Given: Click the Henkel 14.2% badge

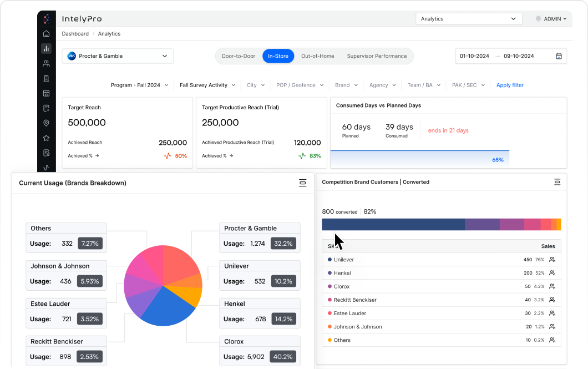Looking at the screenshot, I should [x=283, y=319].
